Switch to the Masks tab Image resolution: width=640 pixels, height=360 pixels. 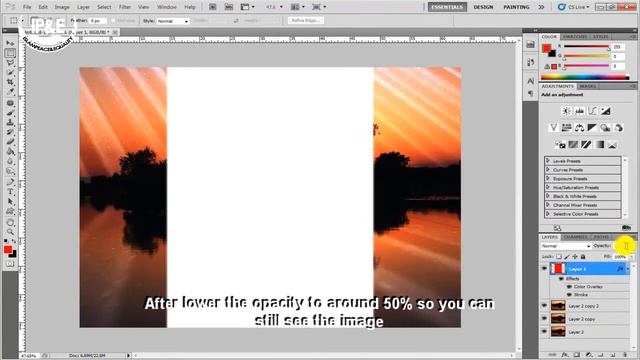tap(587, 86)
